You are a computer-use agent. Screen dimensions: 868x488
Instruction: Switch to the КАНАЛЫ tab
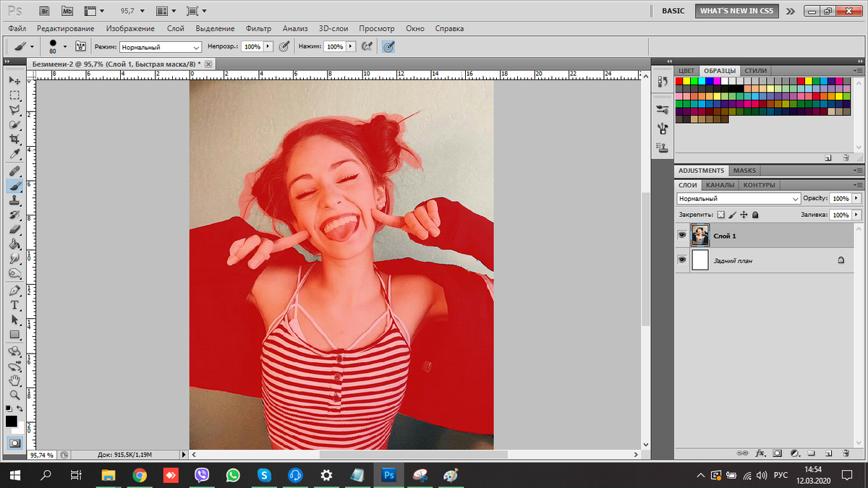click(719, 185)
